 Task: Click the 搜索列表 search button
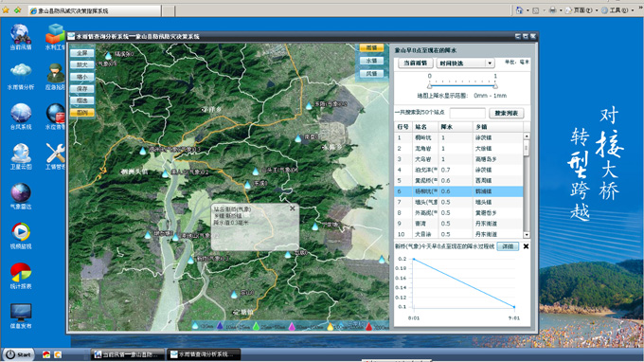pyautogui.click(x=507, y=113)
